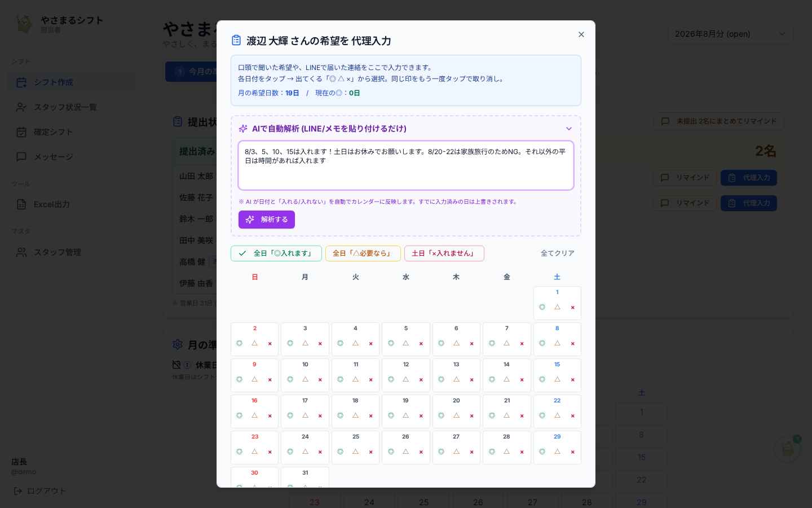Select × on day 17
Image resolution: width=812 pixels, height=508 pixels.
click(320, 415)
